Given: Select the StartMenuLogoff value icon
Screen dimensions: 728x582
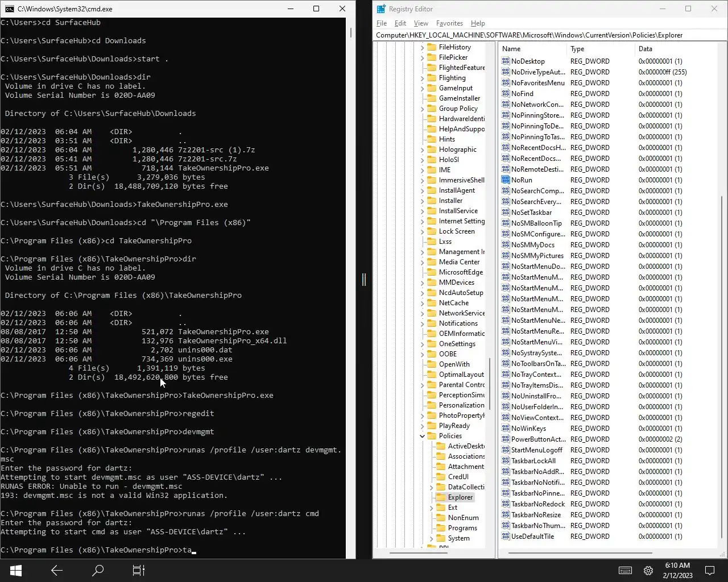Looking at the screenshot, I should [x=506, y=450].
